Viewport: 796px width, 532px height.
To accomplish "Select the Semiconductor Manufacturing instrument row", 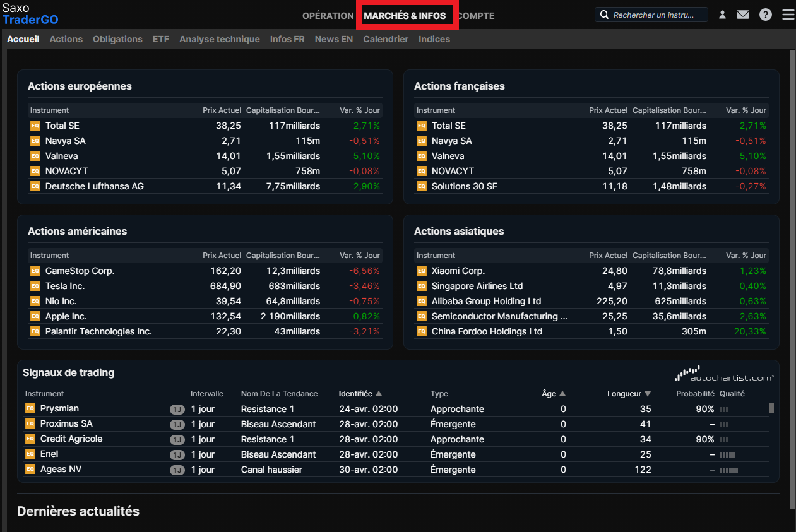I will click(591, 316).
